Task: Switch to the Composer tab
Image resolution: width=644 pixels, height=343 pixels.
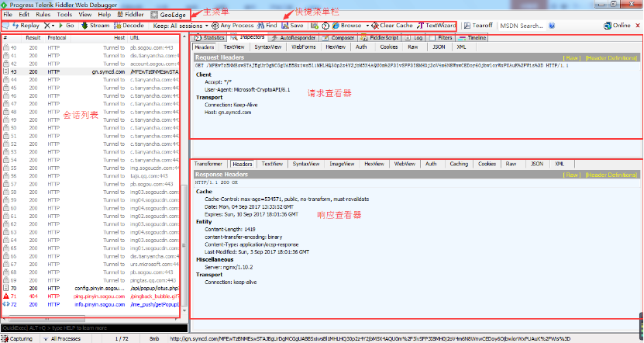Action: (x=339, y=38)
